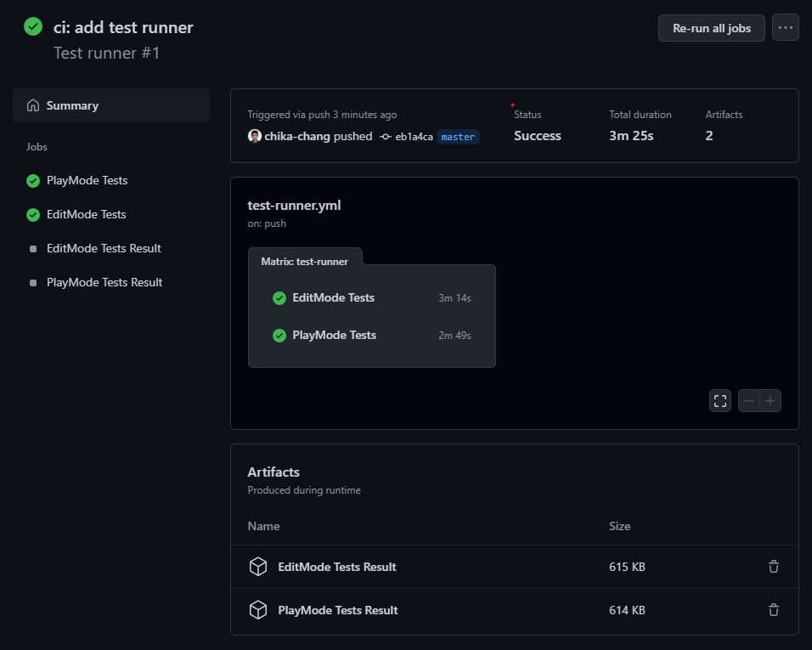Click the 3m 25s total duration
Screen dimensions: 812x650
(x=631, y=136)
